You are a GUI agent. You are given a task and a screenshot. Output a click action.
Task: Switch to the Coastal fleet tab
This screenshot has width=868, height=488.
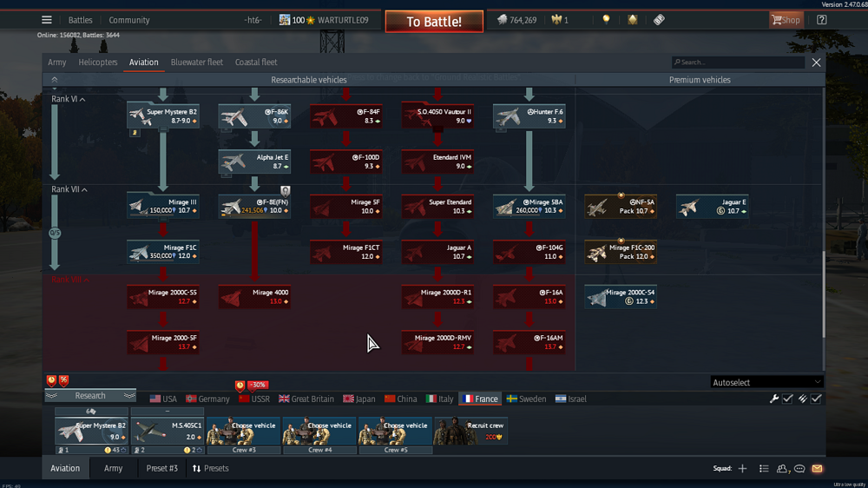pyautogui.click(x=256, y=62)
